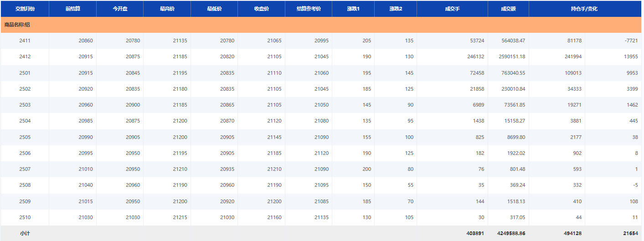Viewport: 644px width, 241px height.
Task: Click the 小计 subtotal row label
Action: pyautogui.click(x=25, y=233)
